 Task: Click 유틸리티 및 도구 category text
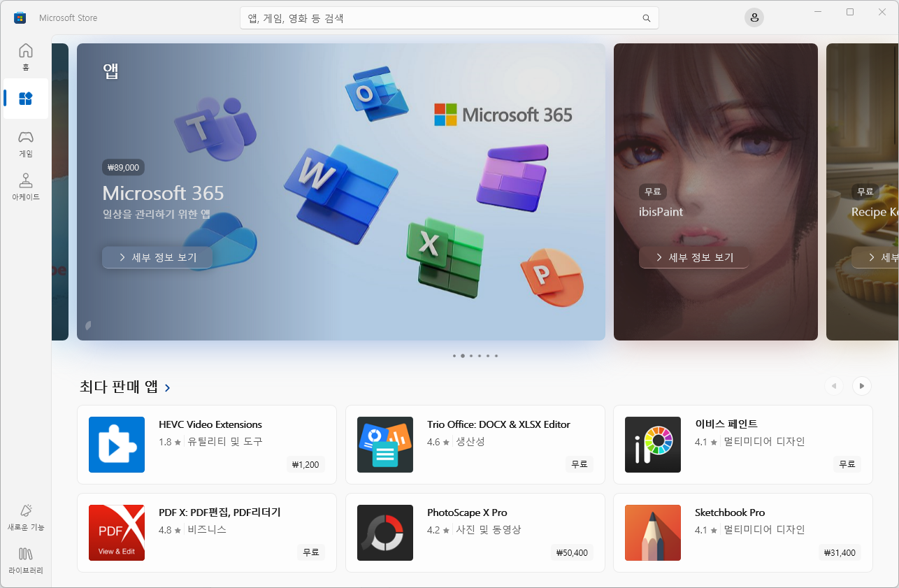(x=225, y=442)
